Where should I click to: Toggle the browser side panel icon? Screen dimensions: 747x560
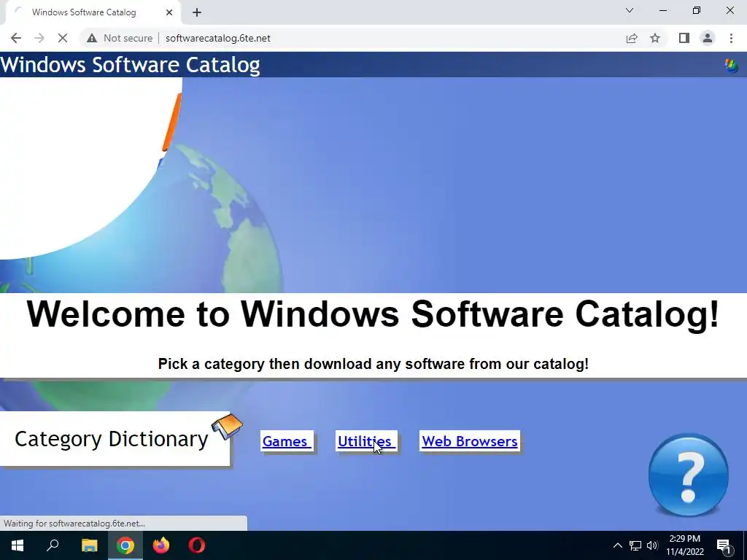684,38
